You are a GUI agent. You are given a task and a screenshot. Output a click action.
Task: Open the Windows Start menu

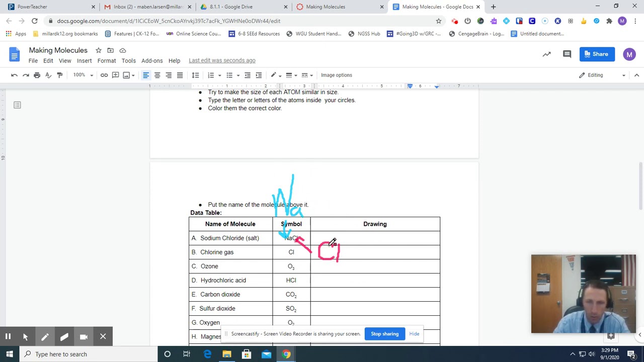click(9, 354)
